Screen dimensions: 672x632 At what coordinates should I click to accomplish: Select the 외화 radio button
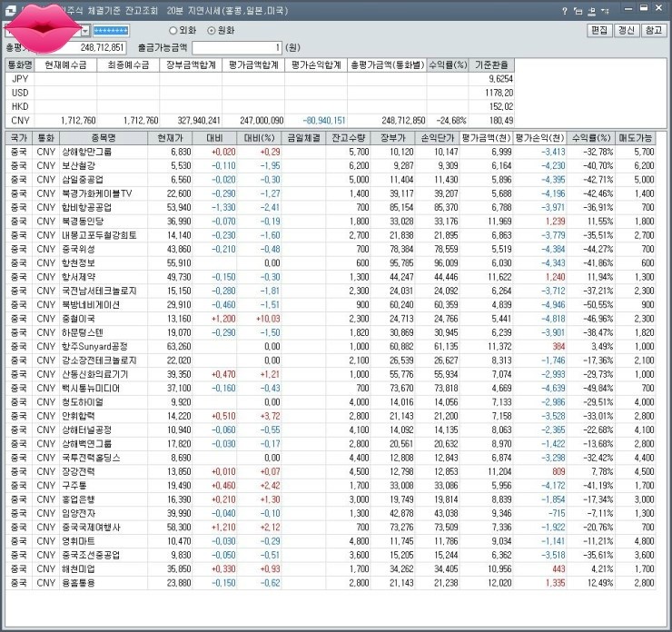coord(173,30)
